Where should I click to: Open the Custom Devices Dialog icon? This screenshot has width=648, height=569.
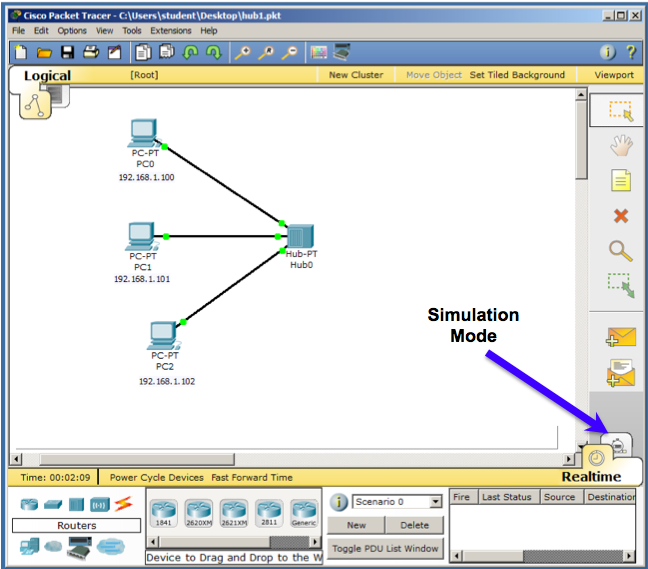coord(342,52)
